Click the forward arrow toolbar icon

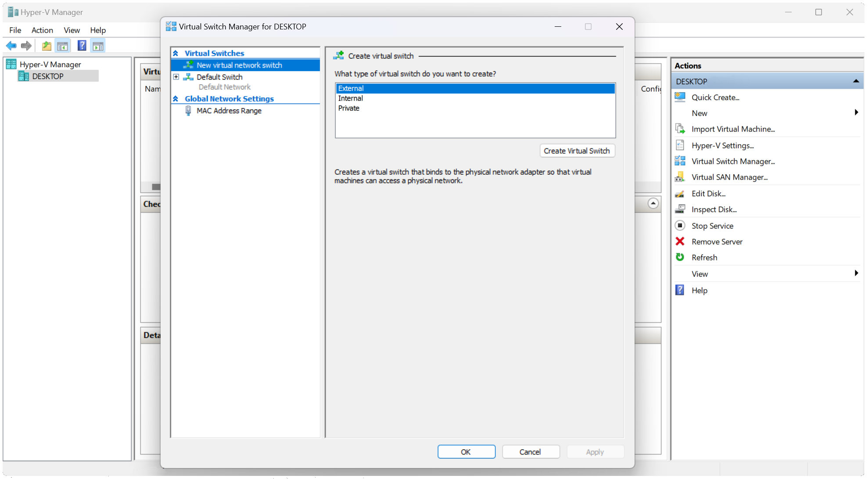pyautogui.click(x=26, y=46)
